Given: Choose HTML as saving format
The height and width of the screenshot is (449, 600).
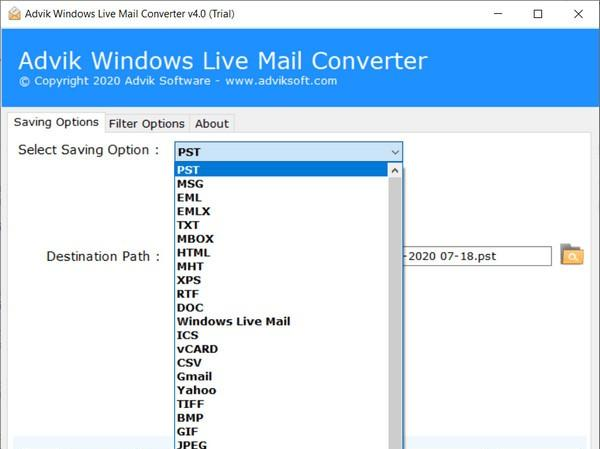Looking at the screenshot, I should tap(281, 253).
